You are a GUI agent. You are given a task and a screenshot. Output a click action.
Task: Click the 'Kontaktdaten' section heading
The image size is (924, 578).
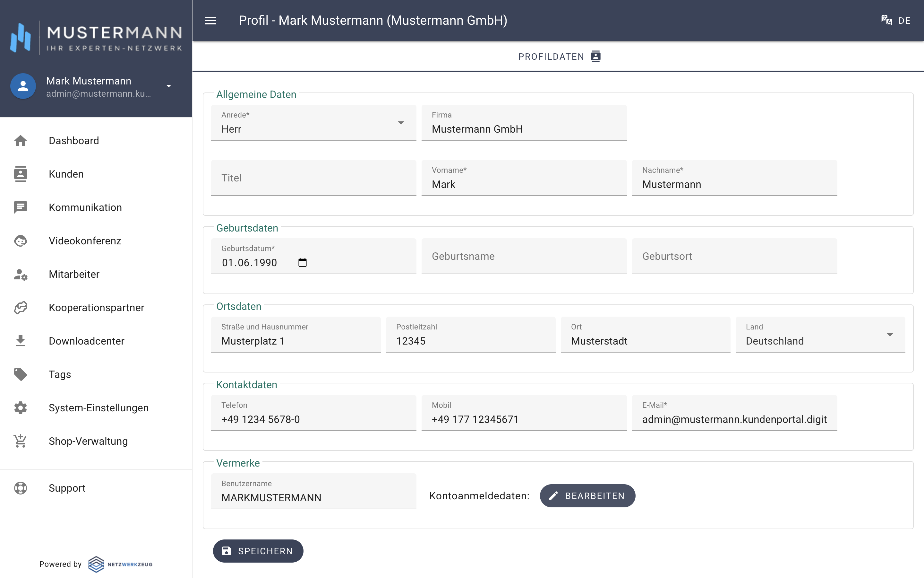coord(247,385)
